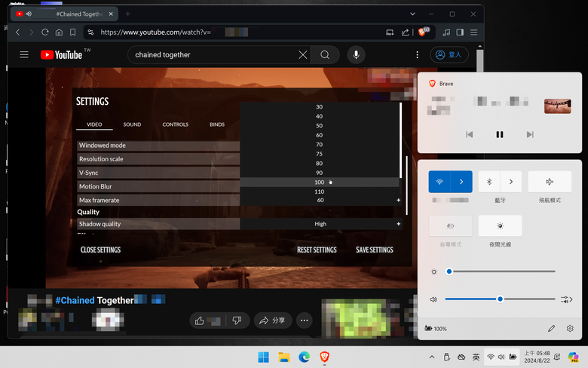Click the #Chained hashtag link in the title
The image size is (588, 368).
(75, 300)
